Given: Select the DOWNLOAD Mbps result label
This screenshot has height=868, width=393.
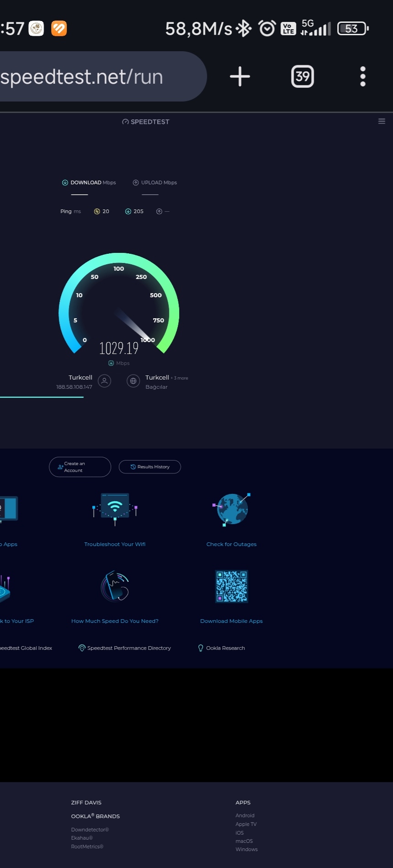Looking at the screenshot, I should pyautogui.click(x=89, y=182).
